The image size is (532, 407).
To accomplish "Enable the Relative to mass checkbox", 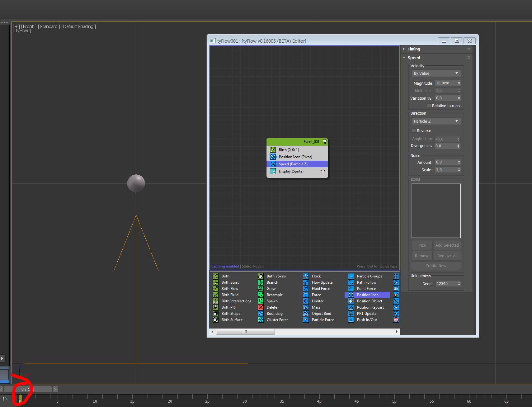I will (429, 106).
